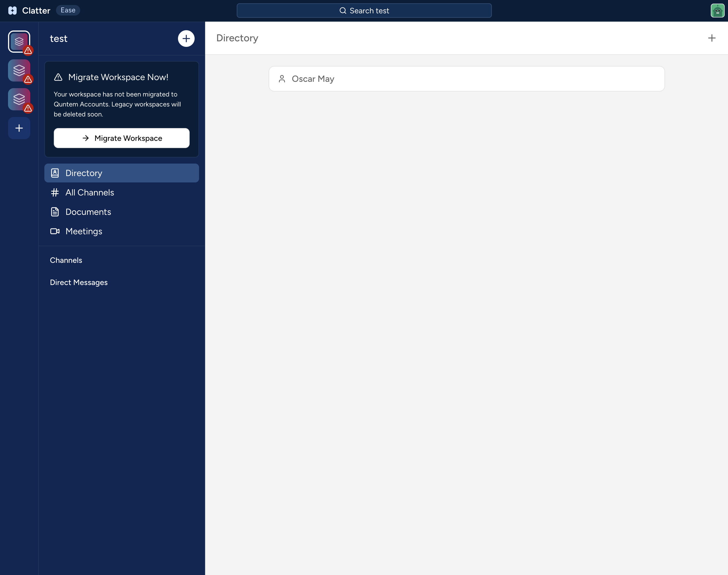
Task: Open the user avatar in top bar
Action: (x=717, y=11)
